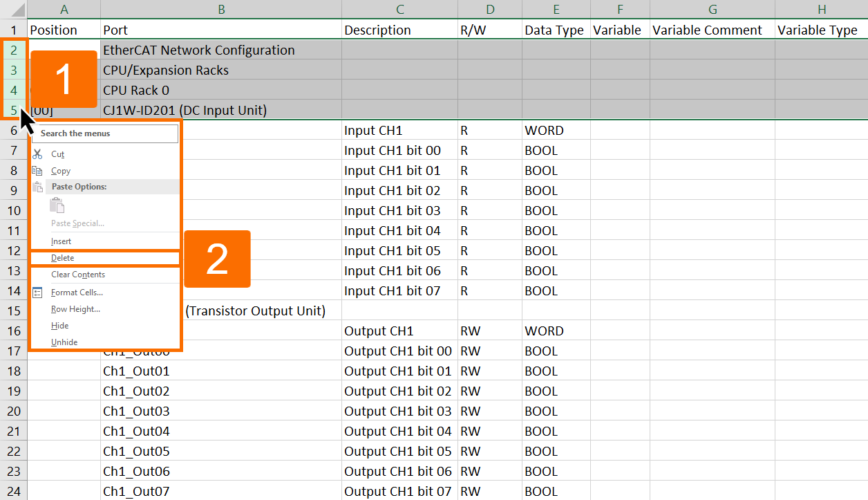The width and height of the screenshot is (868, 500).
Task: Hide the selected rows
Action: pos(60,325)
